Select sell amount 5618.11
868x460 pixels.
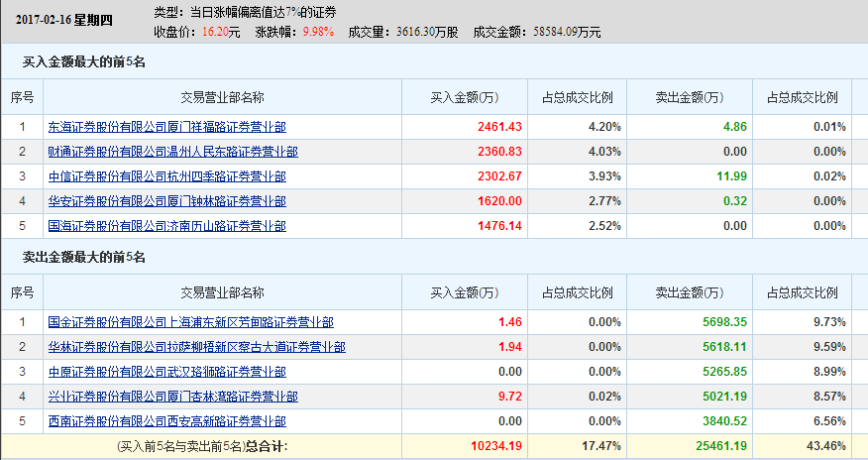tap(725, 347)
